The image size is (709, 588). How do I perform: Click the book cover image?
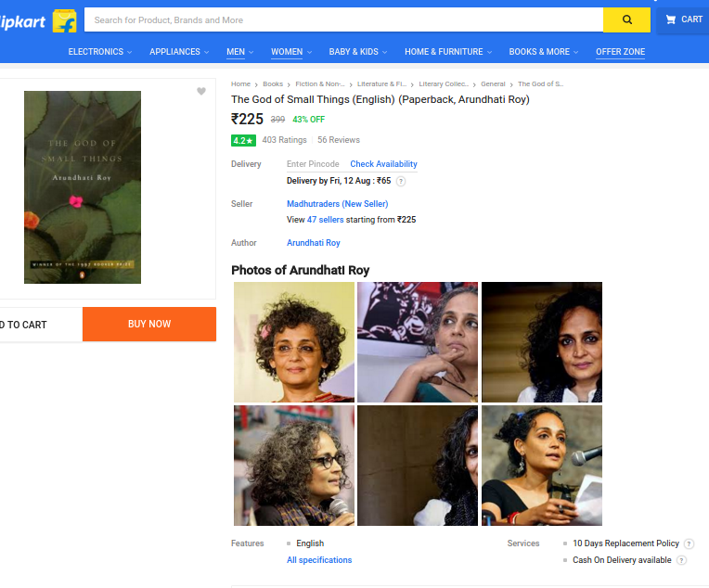(83, 187)
